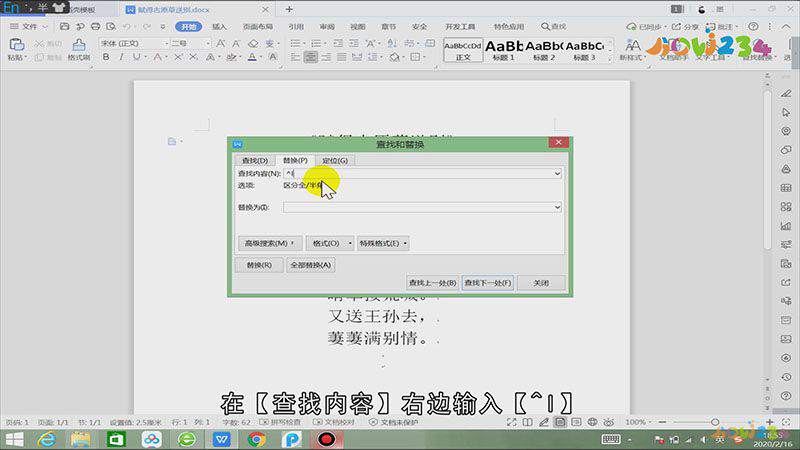Click the Paste icon in ribbon
Viewport: 800px width, 450px height.
[x=16, y=45]
